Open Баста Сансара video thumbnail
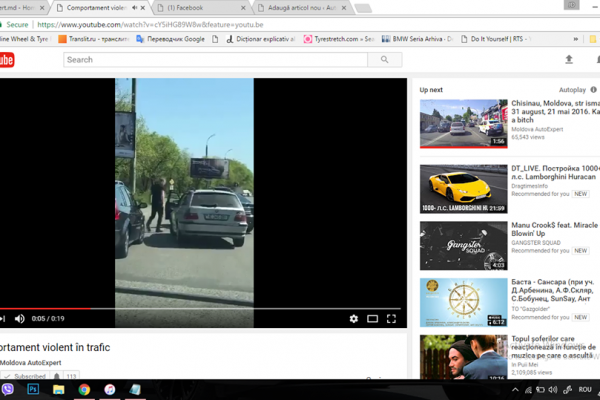 pos(463,302)
